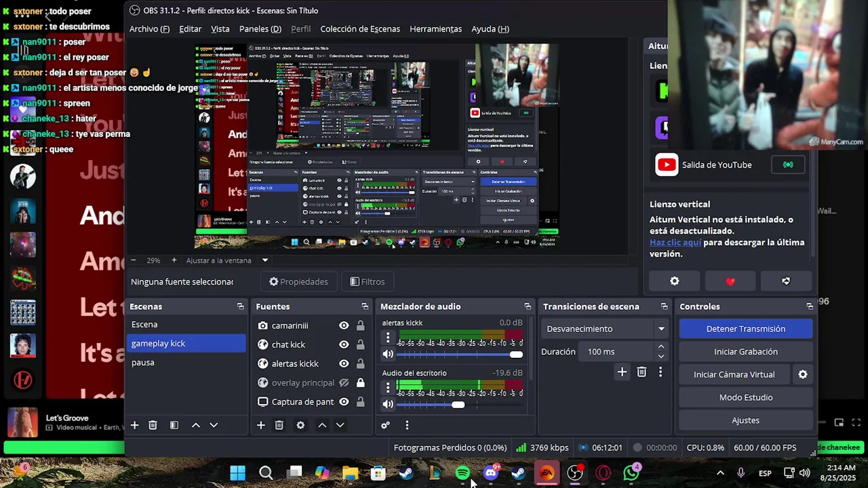This screenshot has height=488, width=868.
Task: Open the Archivo menu
Action: point(149,28)
